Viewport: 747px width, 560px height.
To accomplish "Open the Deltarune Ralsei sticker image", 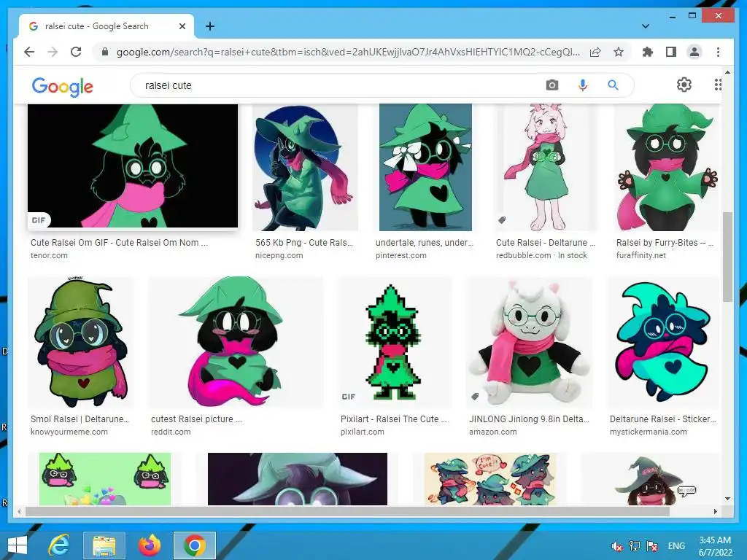I will coord(663,342).
